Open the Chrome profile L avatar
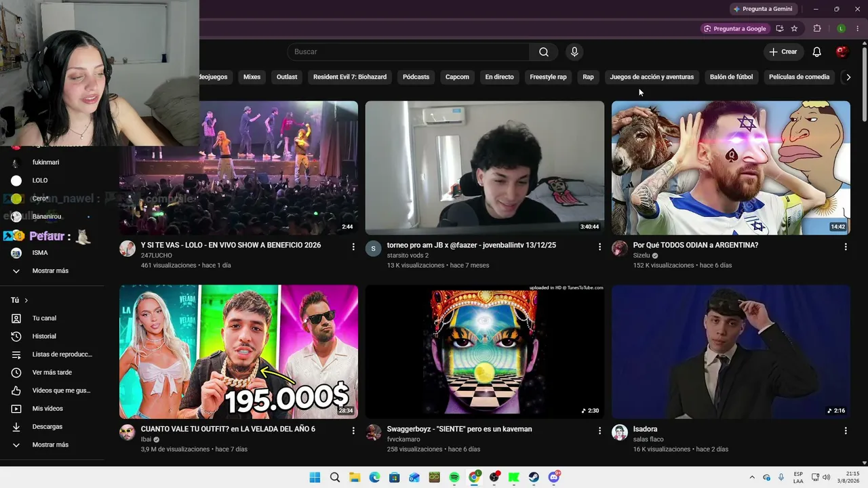 coord(841,28)
